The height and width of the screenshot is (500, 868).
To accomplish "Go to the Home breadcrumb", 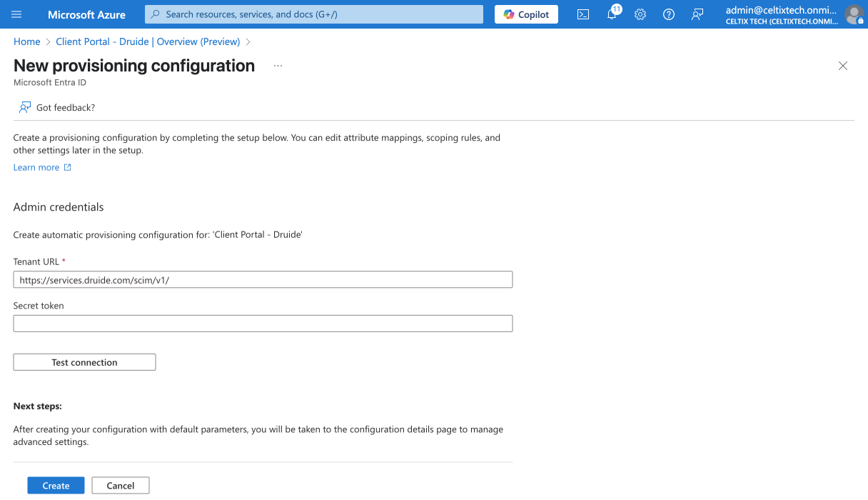I will (27, 41).
